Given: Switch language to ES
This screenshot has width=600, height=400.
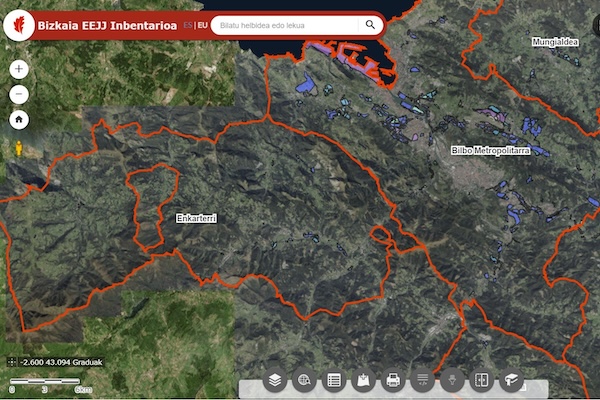Looking at the screenshot, I should (x=188, y=25).
